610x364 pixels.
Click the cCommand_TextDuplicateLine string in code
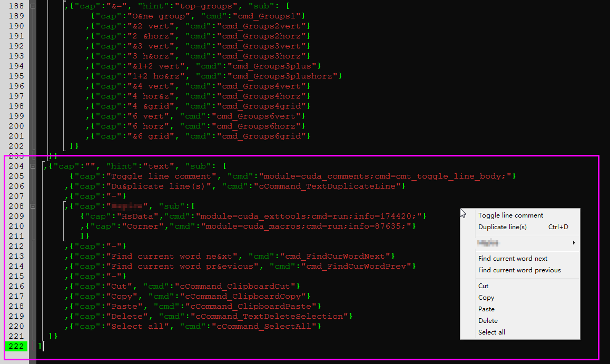[x=328, y=186]
